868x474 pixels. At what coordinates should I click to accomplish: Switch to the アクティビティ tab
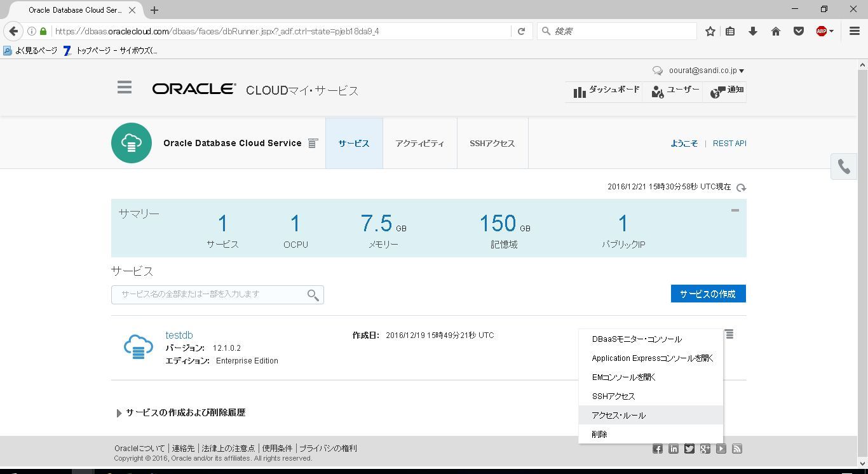[x=420, y=144]
